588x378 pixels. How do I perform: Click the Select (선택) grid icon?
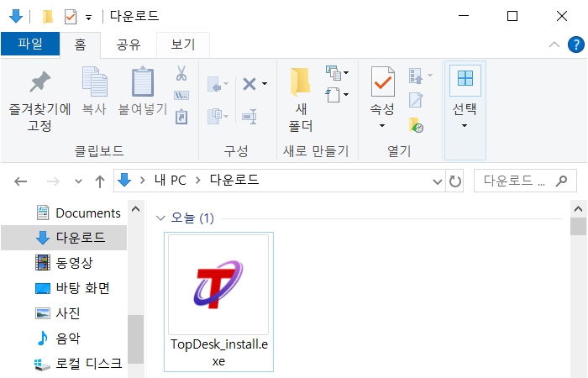[x=465, y=78]
